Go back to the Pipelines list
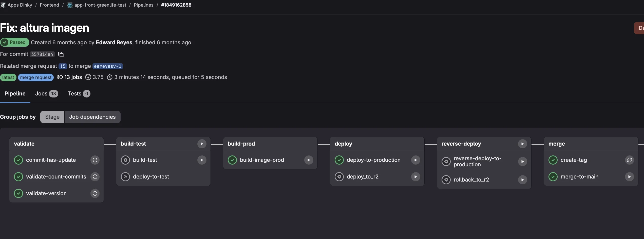Viewport: 644px width, 239px height. click(143, 5)
